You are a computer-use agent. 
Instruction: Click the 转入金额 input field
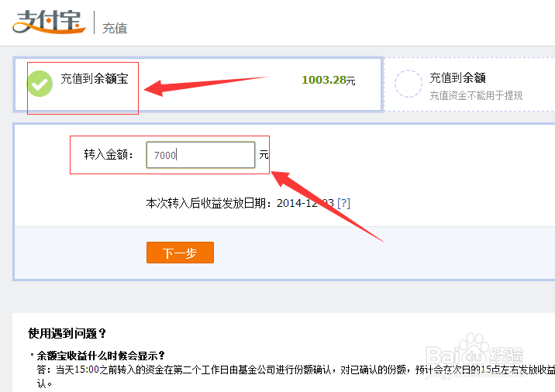[201, 155]
